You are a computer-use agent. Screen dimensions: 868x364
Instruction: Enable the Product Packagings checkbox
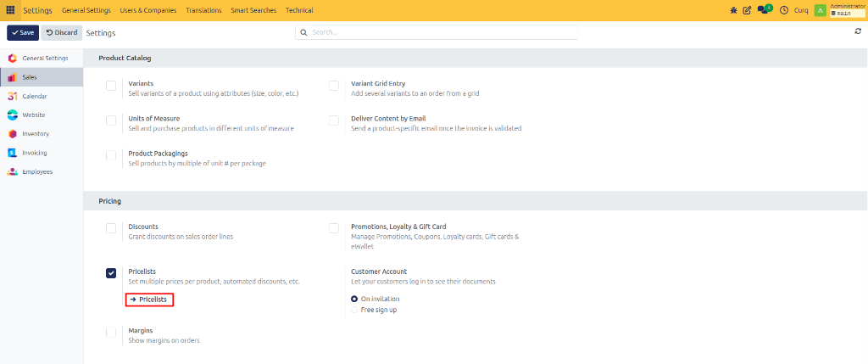point(111,155)
